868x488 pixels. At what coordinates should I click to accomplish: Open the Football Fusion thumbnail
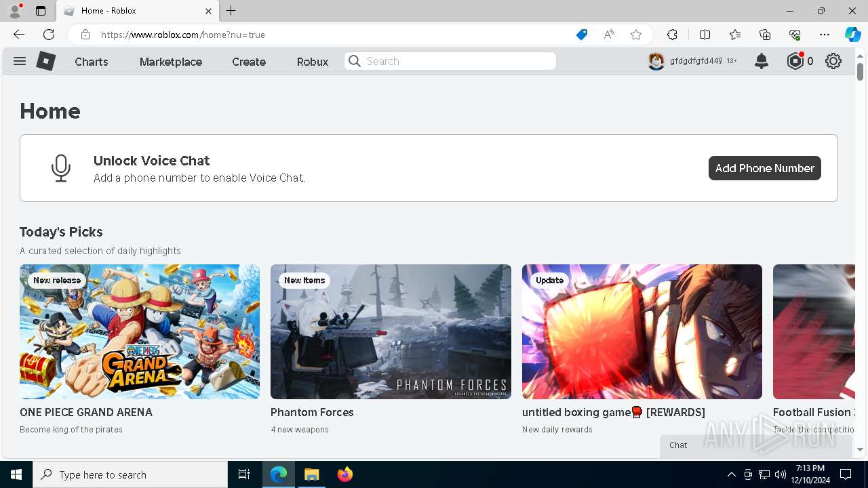pyautogui.click(x=814, y=331)
